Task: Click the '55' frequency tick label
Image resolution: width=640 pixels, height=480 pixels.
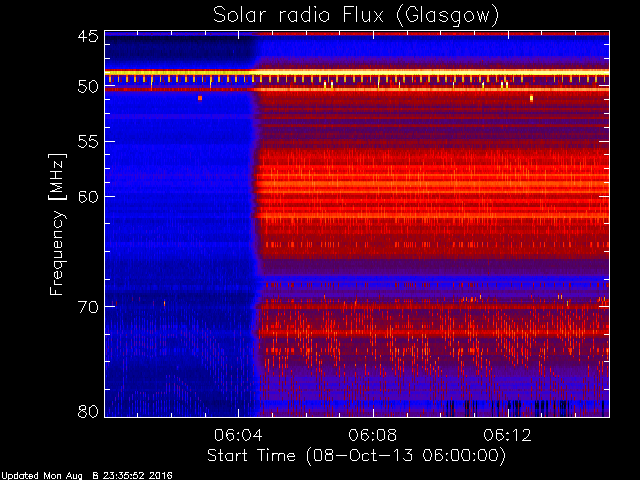Action: 88,142
